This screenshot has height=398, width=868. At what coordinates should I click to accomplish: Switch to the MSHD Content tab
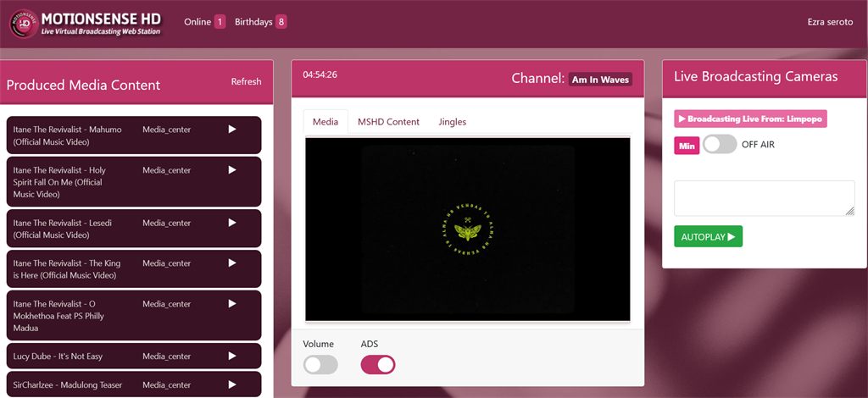(388, 122)
